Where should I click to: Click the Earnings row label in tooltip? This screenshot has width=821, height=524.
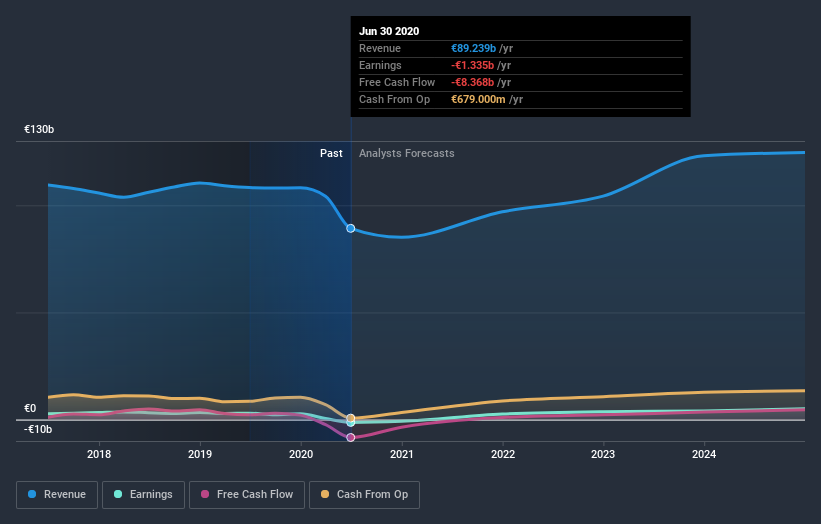[380, 65]
